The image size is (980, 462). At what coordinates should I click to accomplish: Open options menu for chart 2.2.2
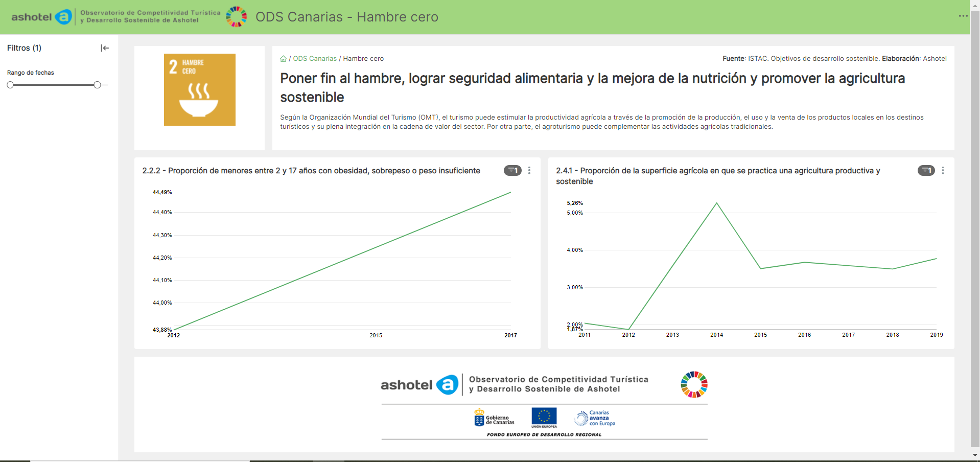529,171
